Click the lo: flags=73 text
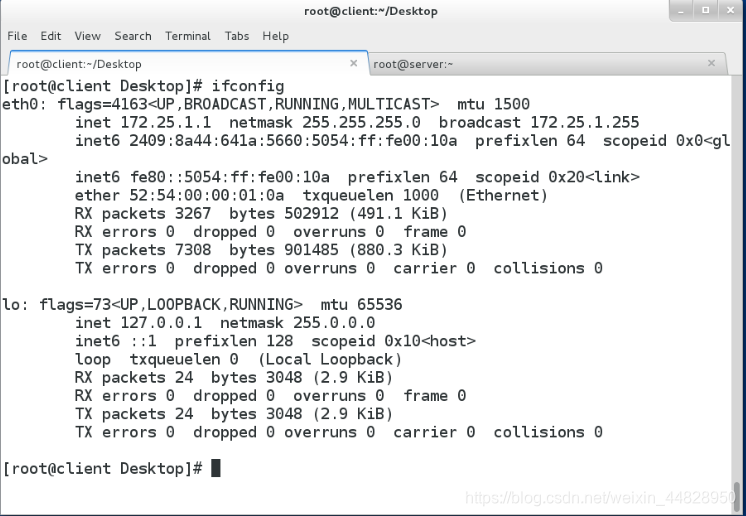Image resolution: width=746 pixels, height=516 pixels. pos(57,304)
